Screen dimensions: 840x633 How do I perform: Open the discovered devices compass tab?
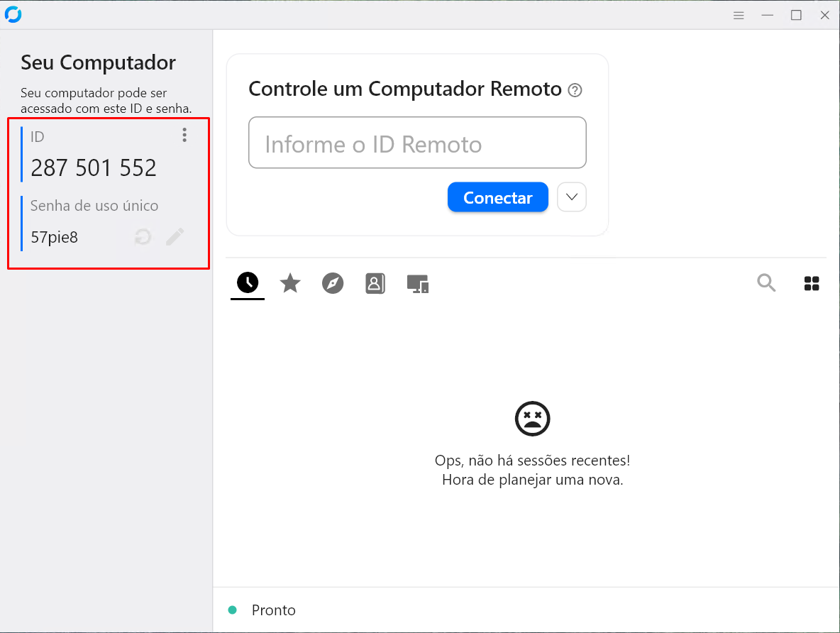(x=333, y=283)
